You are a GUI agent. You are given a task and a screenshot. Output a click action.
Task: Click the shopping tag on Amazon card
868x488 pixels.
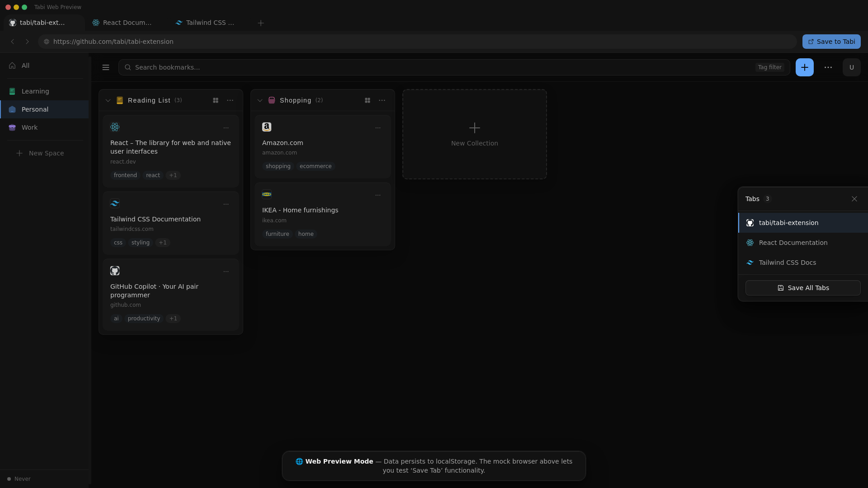tap(278, 166)
